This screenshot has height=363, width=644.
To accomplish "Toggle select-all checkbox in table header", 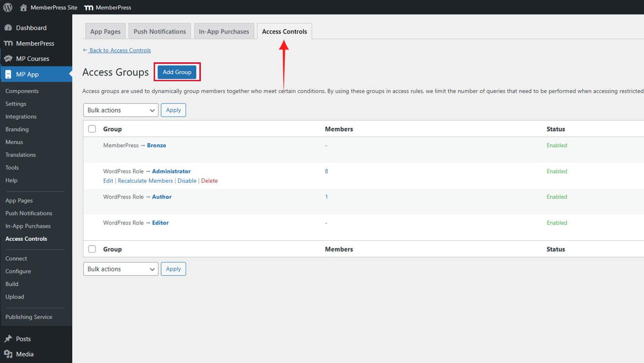I will point(92,129).
